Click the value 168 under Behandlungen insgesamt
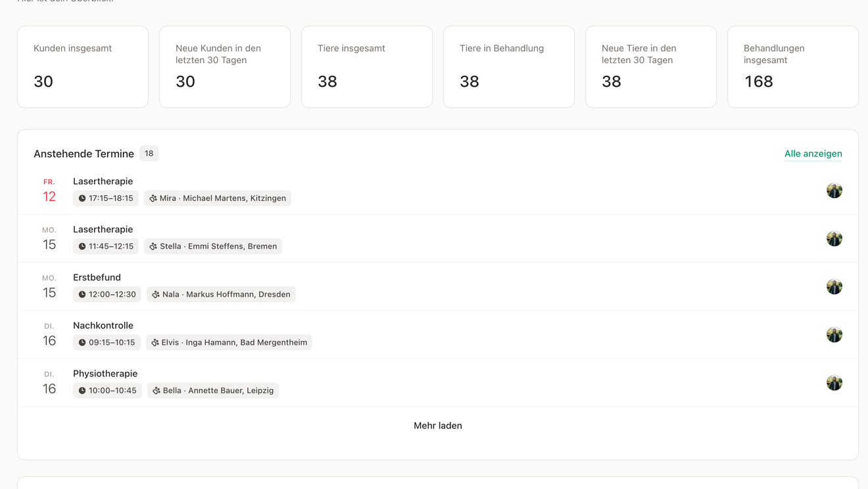The width and height of the screenshot is (868, 489). 759,82
